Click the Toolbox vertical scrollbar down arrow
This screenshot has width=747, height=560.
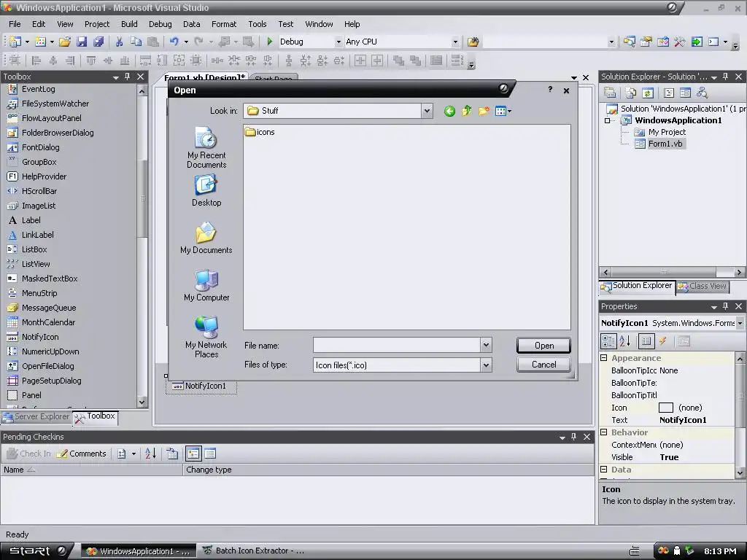(142, 402)
